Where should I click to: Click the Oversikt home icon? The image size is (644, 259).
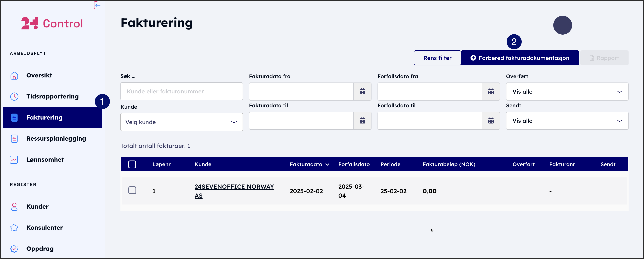coord(14,75)
